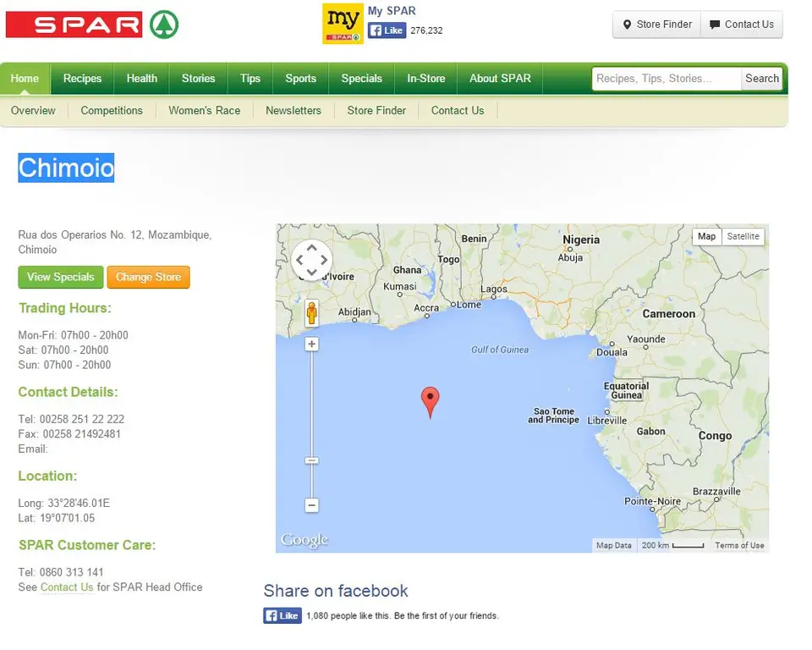Switch map to Satellite view
Image resolution: width=812 pixels, height=650 pixels.
tap(743, 236)
